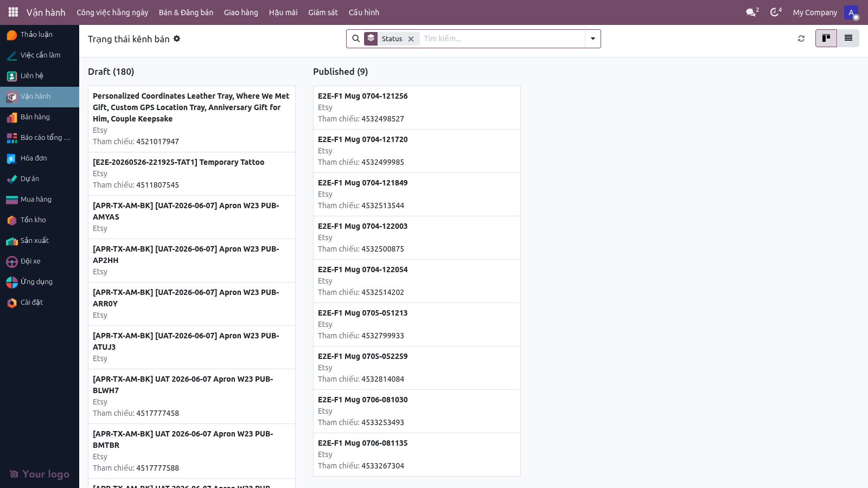This screenshot has width=868, height=488.
Task: Open Apron W23 PUB-BLWH7 card
Action: [192, 396]
